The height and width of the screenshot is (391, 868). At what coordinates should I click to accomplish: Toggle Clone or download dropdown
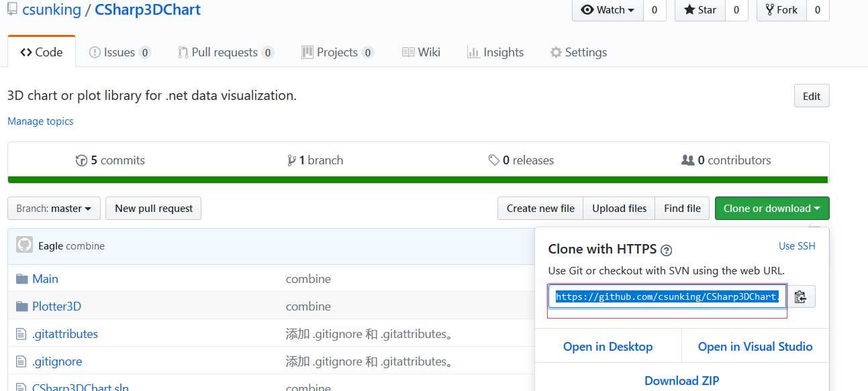click(x=772, y=208)
